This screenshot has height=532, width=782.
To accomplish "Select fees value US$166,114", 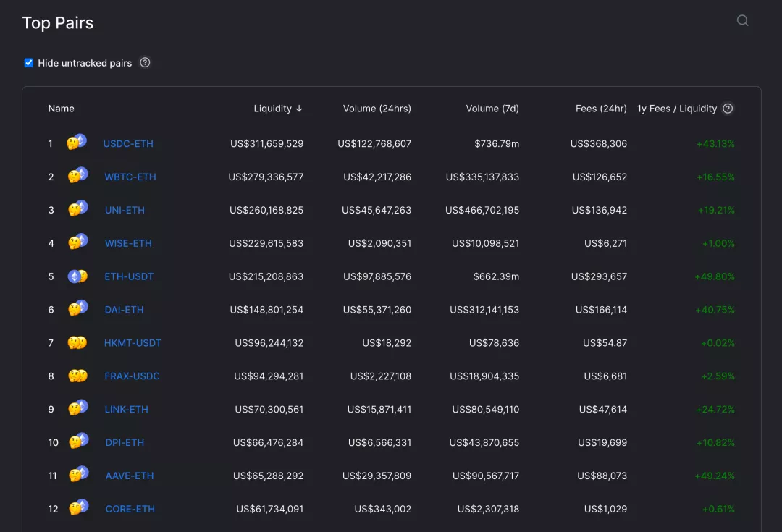I will pos(602,310).
